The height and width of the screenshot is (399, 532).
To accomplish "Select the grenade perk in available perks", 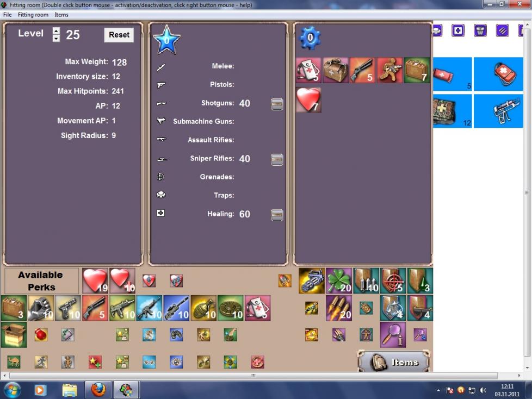I will tap(203, 308).
